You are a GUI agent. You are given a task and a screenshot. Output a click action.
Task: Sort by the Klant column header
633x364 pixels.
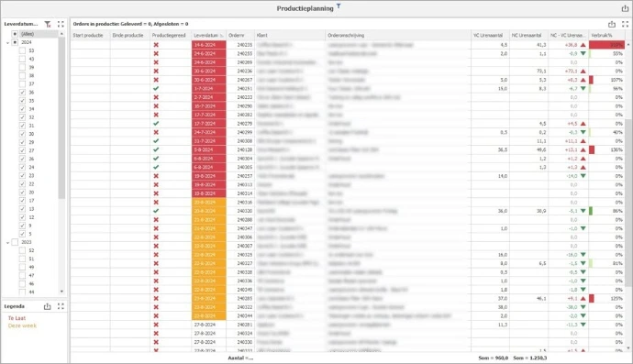[290, 36]
